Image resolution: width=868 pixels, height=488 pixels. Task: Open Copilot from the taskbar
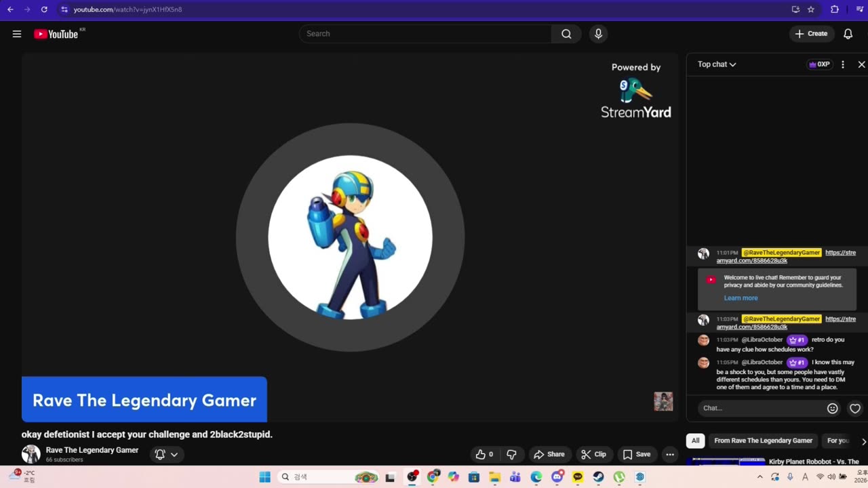coord(453,477)
